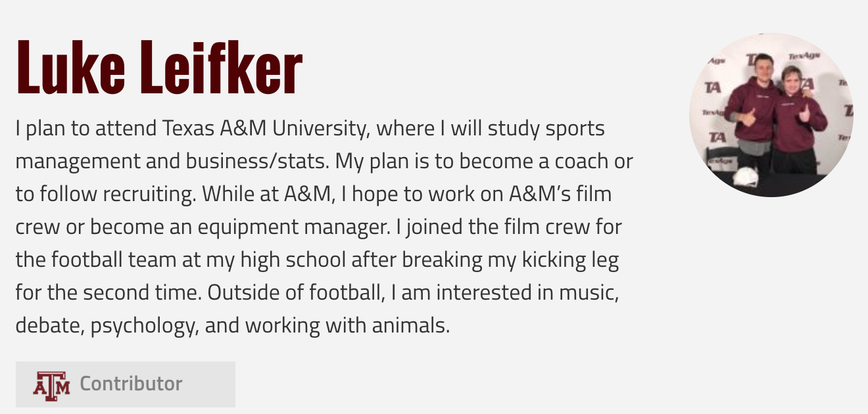Click the Texas A&M logo icon
The height and width of the screenshot is (414, 868).
(51, 385)
